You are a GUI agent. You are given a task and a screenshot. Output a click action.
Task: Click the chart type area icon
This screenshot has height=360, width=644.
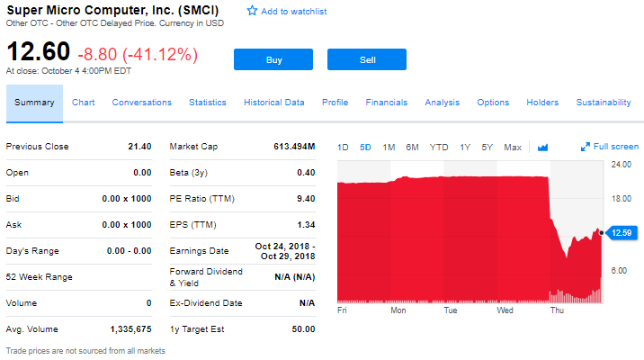pos(542,147)
